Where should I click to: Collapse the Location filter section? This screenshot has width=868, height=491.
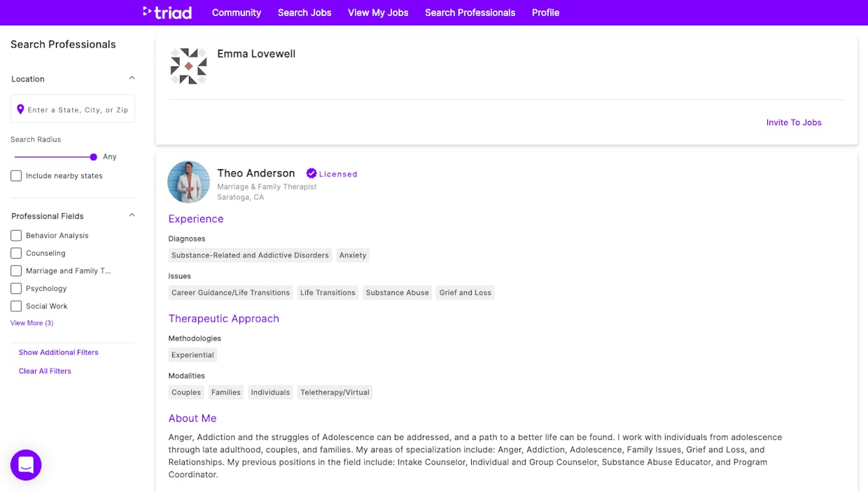[x=132, y=78]
